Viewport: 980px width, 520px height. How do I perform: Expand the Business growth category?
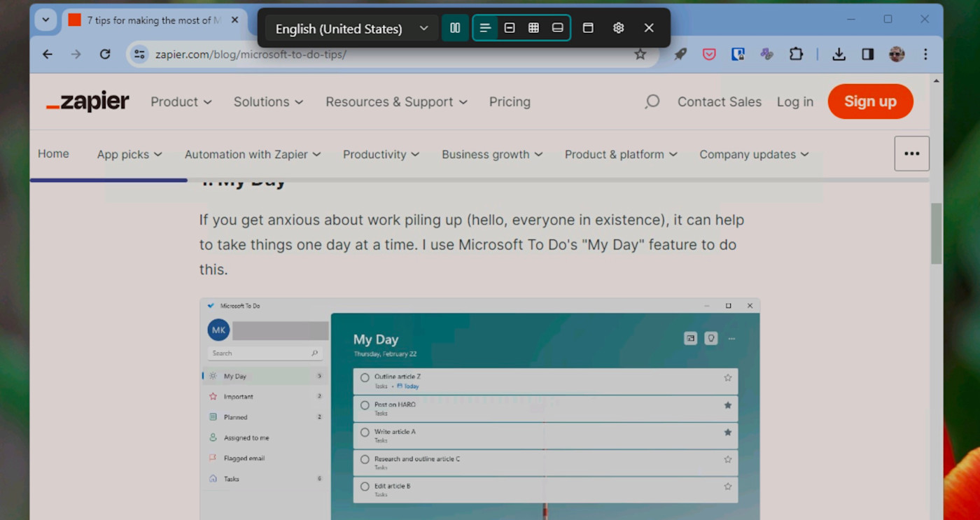coord(492,155)
